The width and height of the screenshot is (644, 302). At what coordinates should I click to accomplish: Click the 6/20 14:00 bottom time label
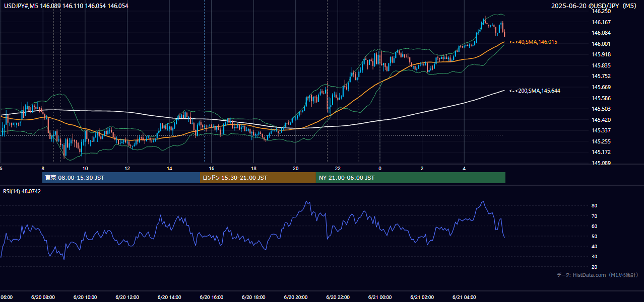(x=169, y=297)
